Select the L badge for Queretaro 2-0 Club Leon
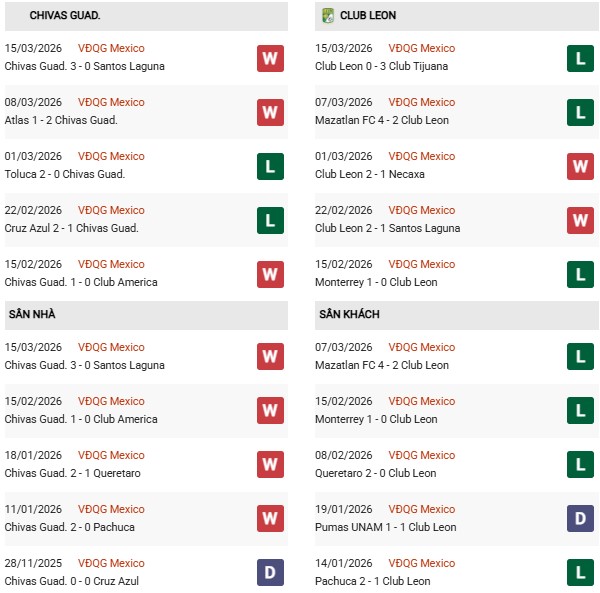The height and width of the screenshot is (593, 600). (x=581, y=465)
